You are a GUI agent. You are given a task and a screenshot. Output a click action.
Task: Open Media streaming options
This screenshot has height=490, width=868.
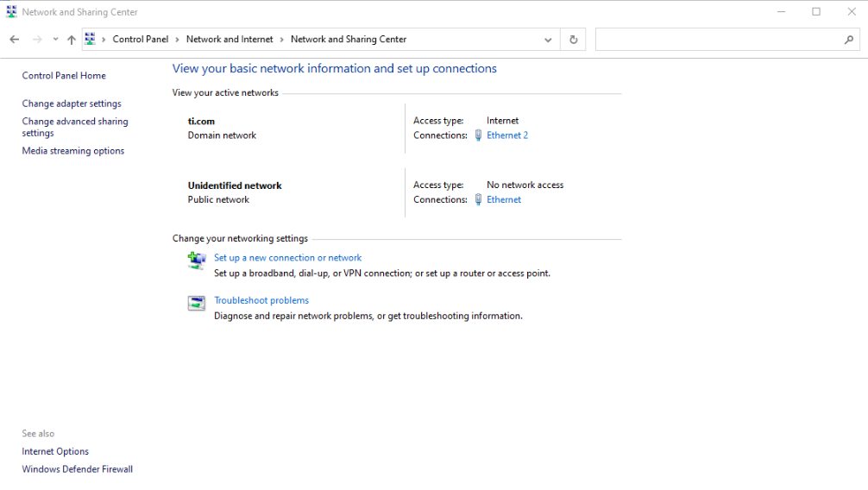click(73, 151)
